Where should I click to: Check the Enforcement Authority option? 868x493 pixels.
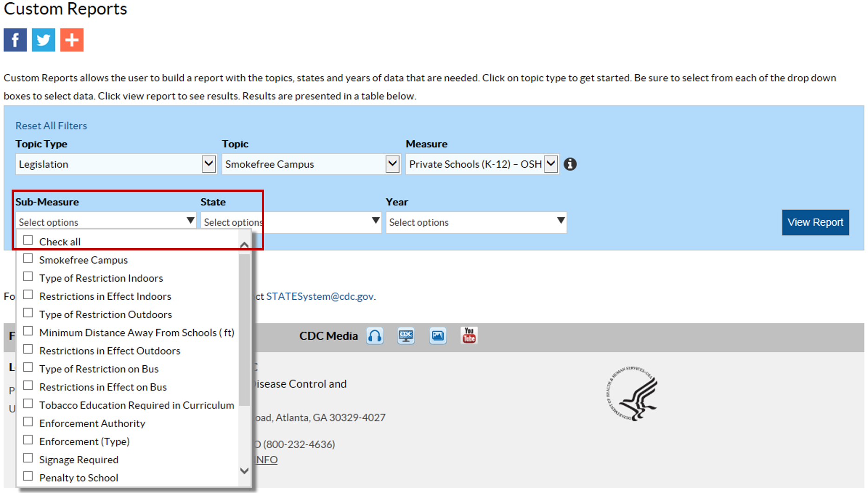click(28, 422)
